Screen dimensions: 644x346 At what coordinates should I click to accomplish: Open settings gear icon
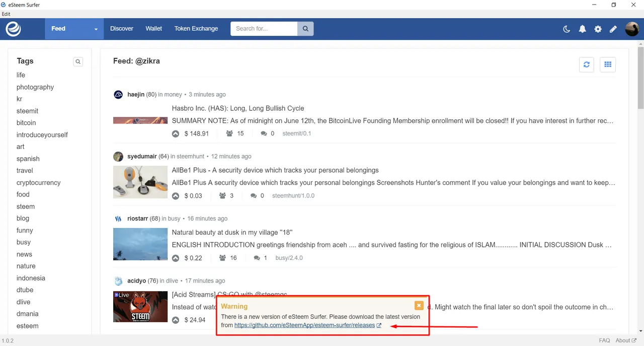(x=598, y=29)
